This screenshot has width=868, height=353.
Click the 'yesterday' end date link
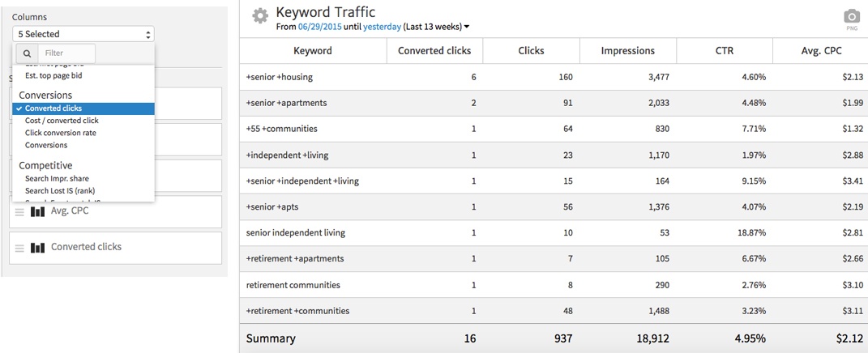(x=381, y=27)
